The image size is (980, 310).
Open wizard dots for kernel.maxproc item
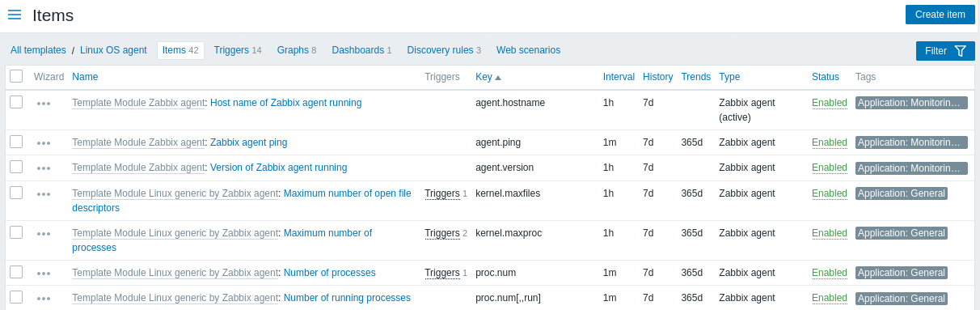[x=44, y=234]
